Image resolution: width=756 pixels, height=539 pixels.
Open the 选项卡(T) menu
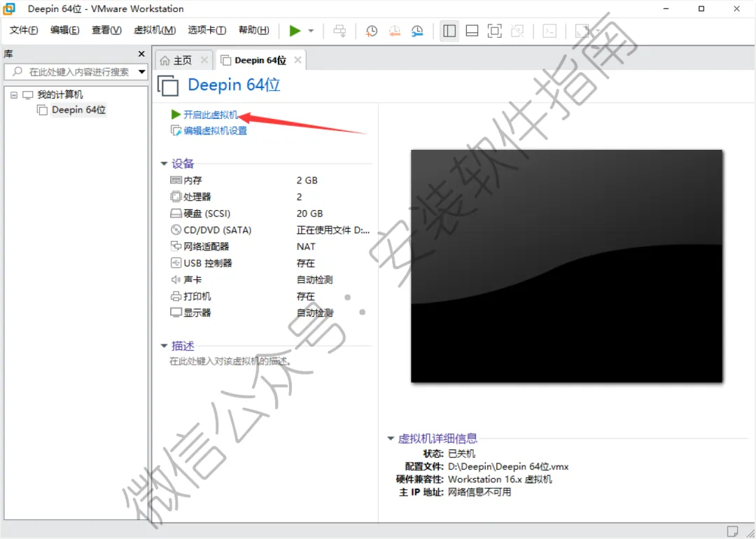click(206, 30)
